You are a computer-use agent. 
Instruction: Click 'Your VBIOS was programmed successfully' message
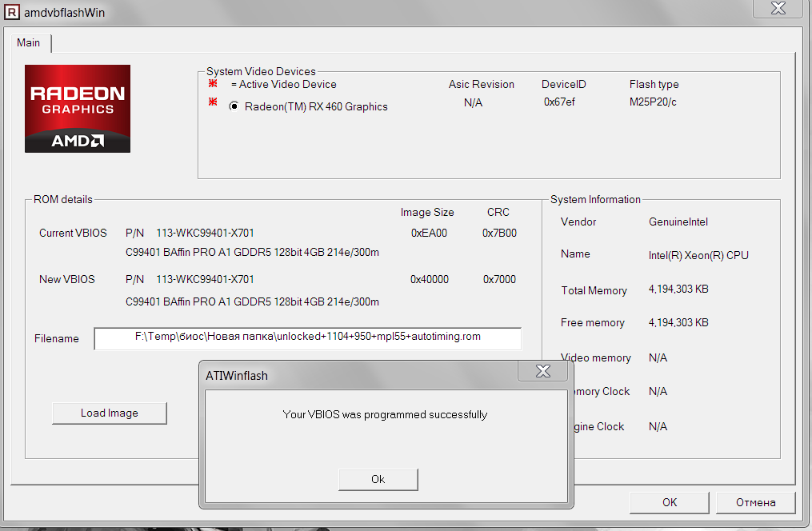[x=385, y=414]
